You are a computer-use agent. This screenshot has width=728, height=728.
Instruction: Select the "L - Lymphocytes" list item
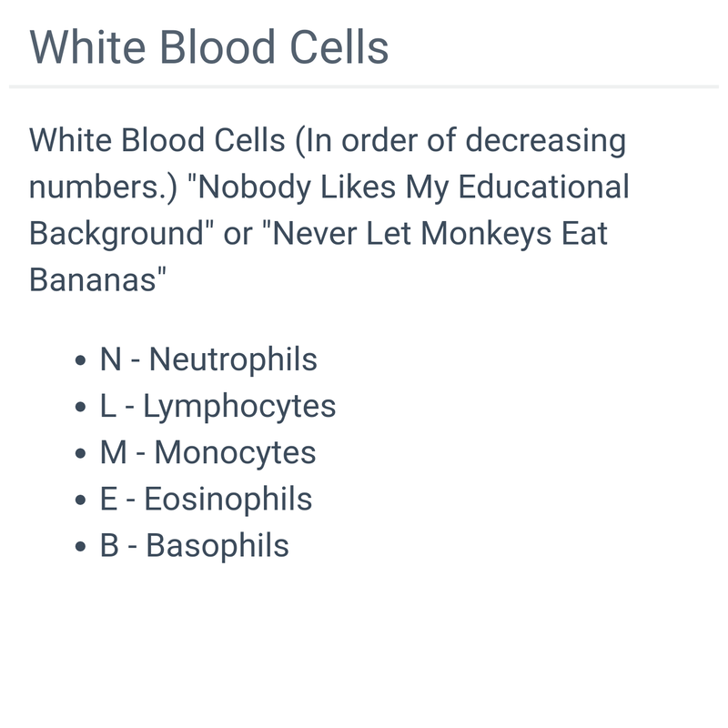pyautogui.click(x=217, y=406)
